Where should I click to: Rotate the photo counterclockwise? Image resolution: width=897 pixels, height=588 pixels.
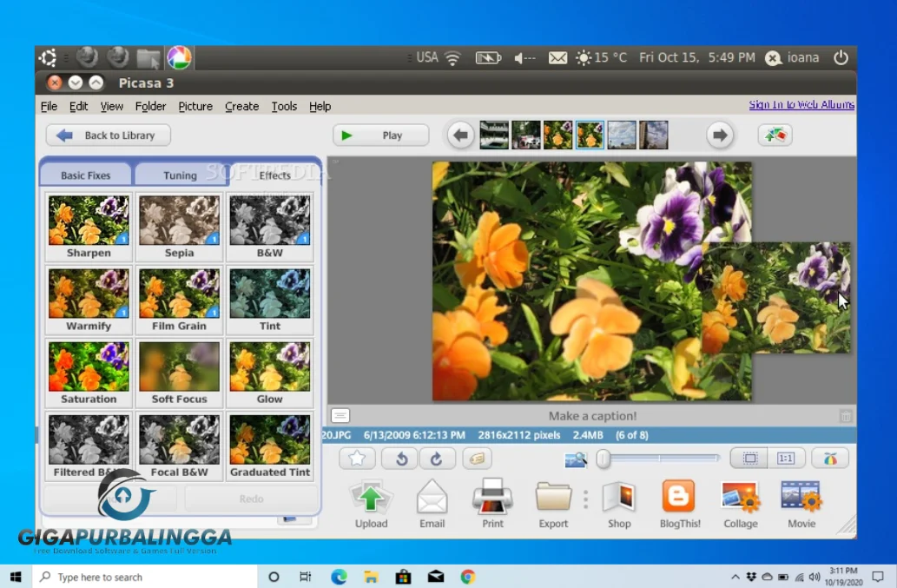click(x=399, y=459)
